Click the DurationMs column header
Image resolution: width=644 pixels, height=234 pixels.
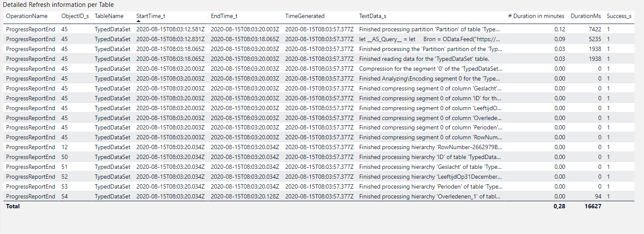coord(586,16)
